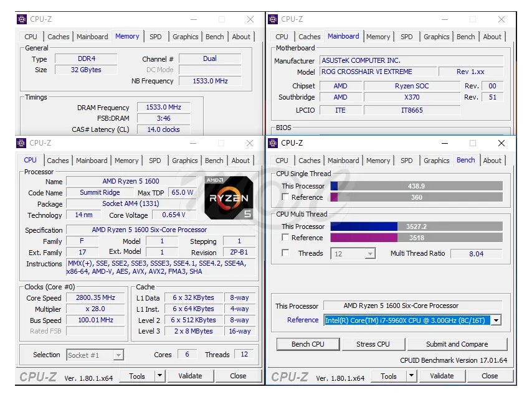This screenshot has height=397, width=532.
Task: Click Tools button in the CPU window
Action: tap(137, 376)
